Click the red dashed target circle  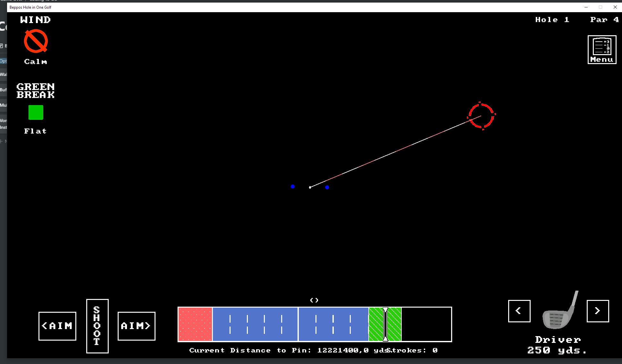tap(481, 116)
